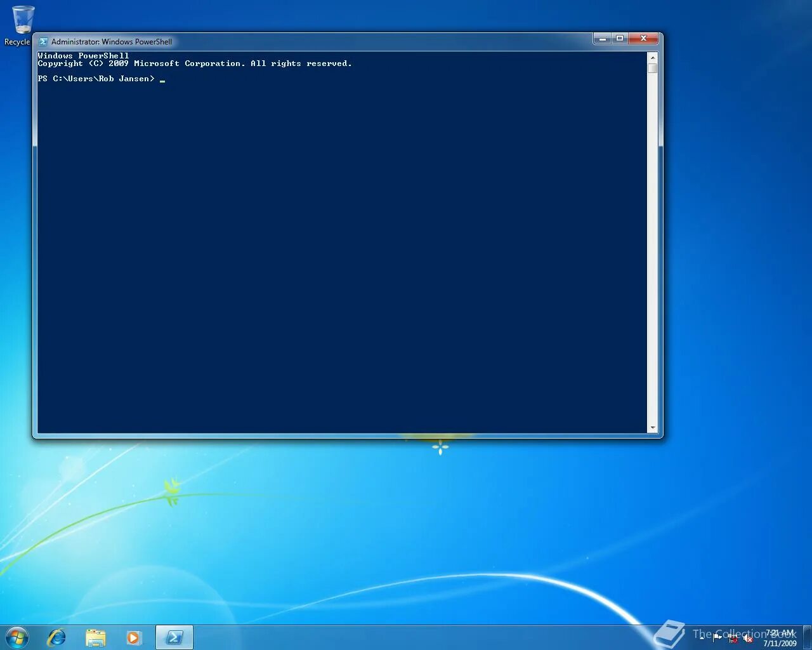The width and height of the screenshot is (812, 650).
Task: Click the PowerShell vertical scrollbar thumb
Action: click(x=652, y=68)
